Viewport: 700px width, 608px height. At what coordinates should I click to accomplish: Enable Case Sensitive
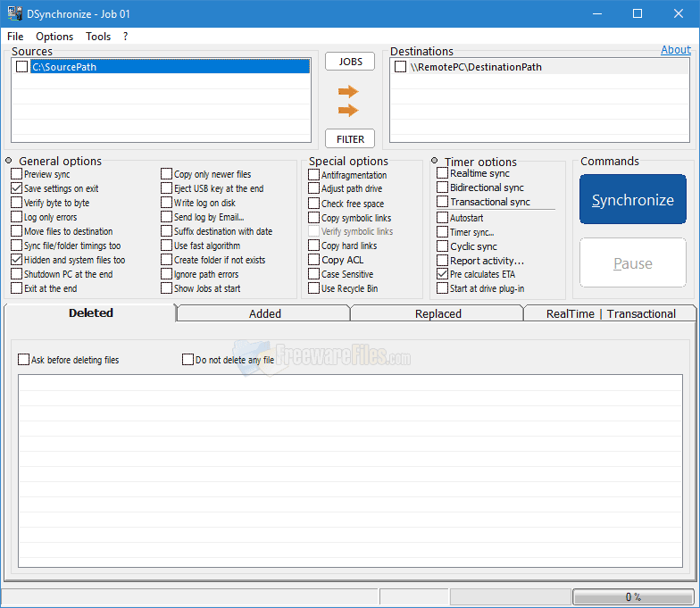[314, 274]
